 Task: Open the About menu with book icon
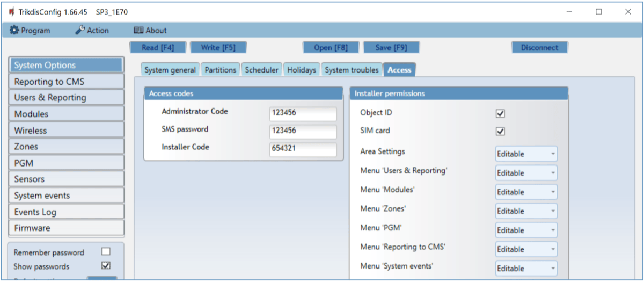[150, 31]
